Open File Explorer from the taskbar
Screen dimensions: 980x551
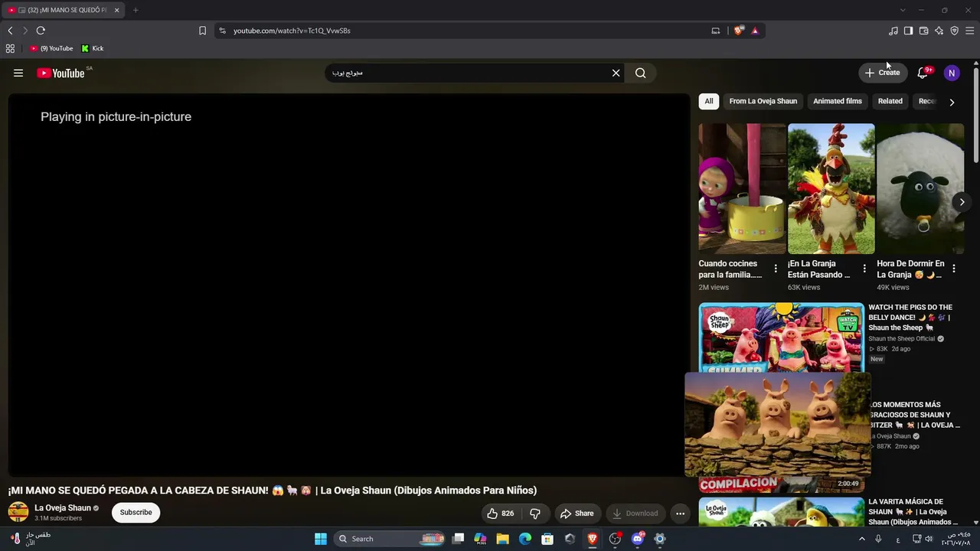point(503,539)
